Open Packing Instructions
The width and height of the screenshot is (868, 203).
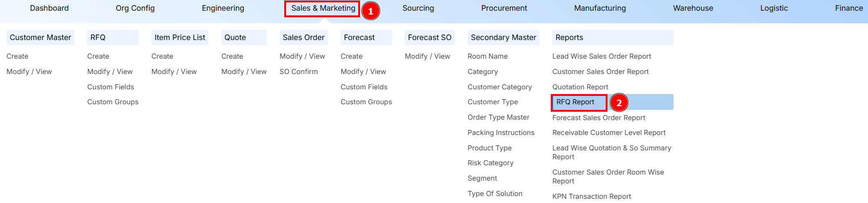pos(501,133)
